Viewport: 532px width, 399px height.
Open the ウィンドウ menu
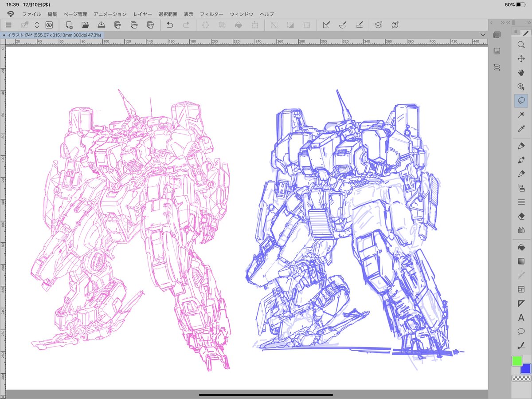[242, 14]
